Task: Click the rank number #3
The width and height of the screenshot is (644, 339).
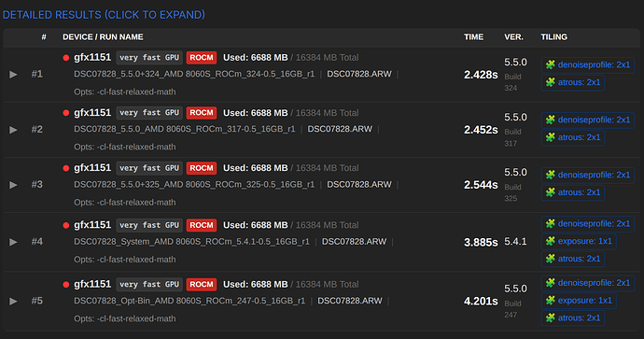Action: (x=37, y=185)
